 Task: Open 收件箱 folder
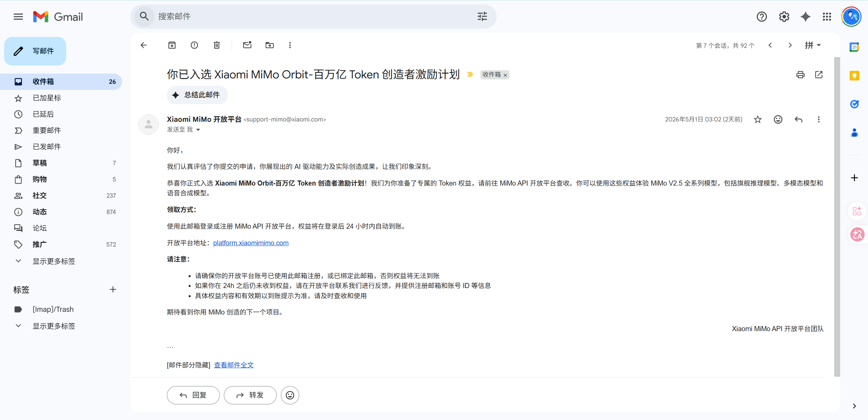61,82
